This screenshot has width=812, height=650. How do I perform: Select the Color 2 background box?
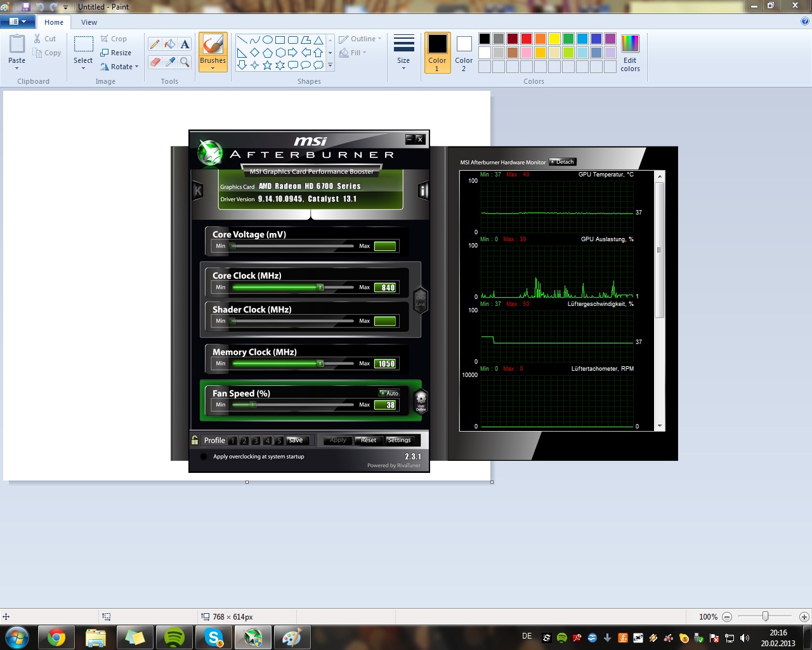[x=464, y=53]
